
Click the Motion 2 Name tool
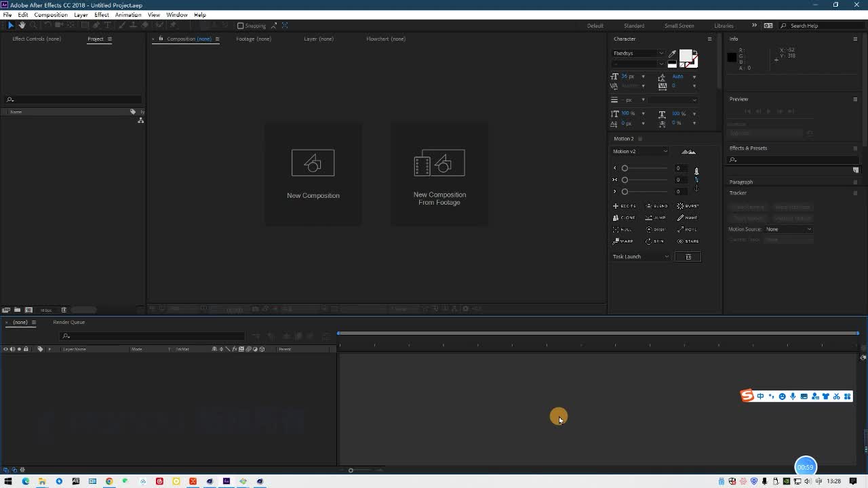click(688, 218)
